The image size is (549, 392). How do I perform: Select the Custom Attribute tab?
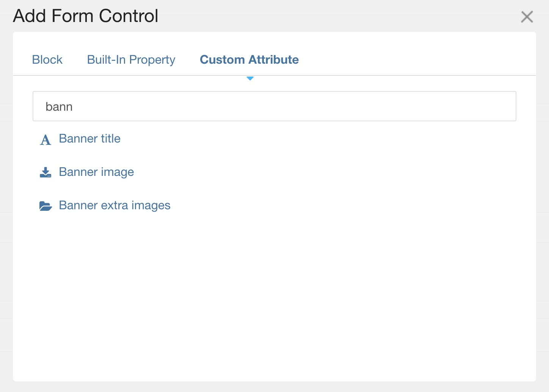click(249, 60)
